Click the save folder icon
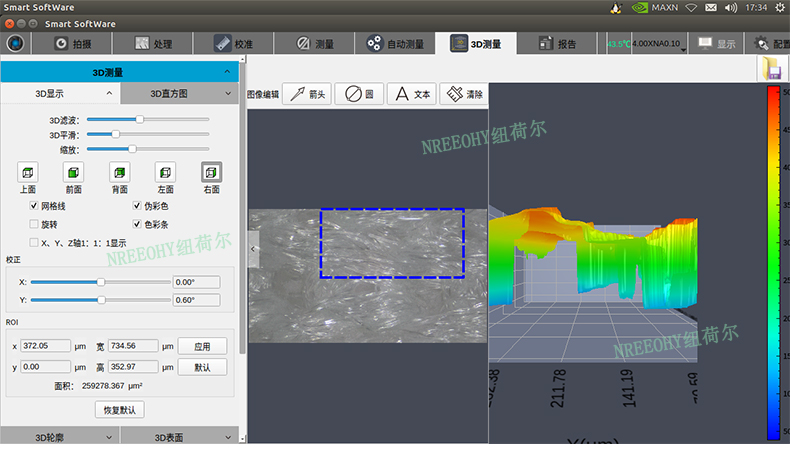The height and width of the screenshot is (452, 790). [771, 68]
